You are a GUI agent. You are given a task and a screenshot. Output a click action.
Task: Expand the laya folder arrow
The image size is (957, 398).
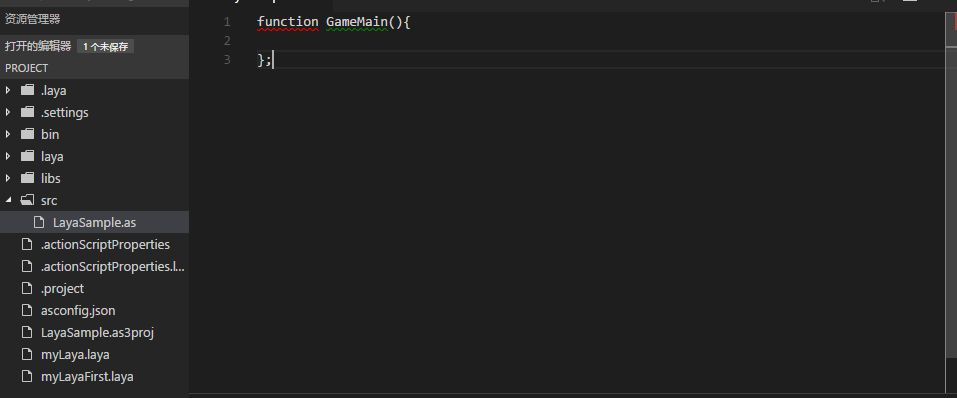[x=8, y=156]
